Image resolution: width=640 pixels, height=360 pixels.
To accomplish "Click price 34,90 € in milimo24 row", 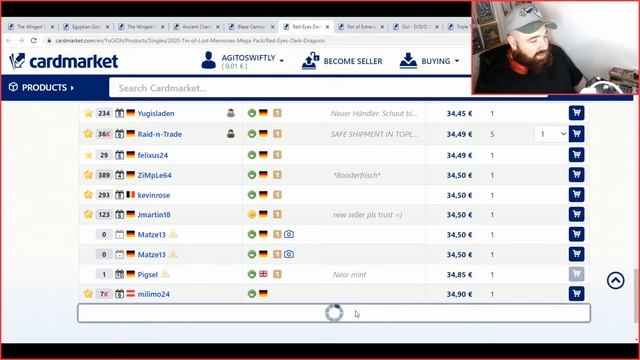I will pos(459,294).
